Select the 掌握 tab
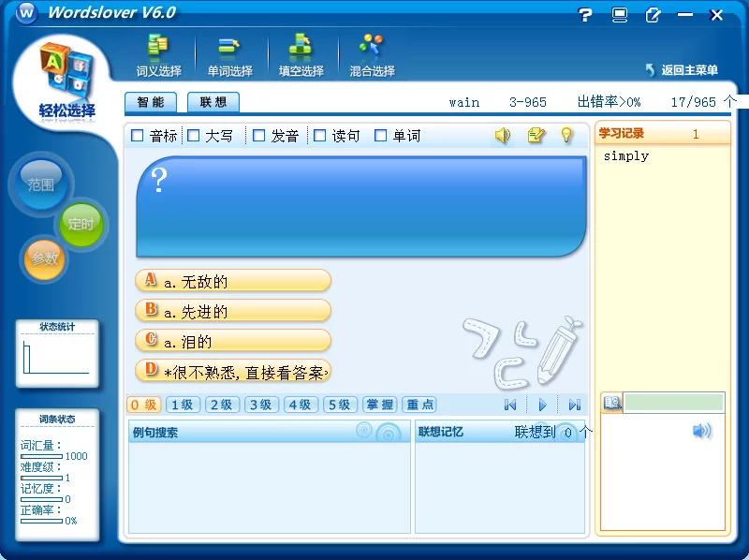The image size is (749, 560). coord(379,405)
